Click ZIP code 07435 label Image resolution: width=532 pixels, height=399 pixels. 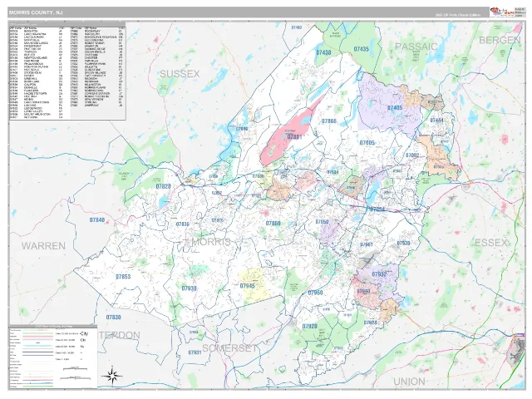click(361, 49)
